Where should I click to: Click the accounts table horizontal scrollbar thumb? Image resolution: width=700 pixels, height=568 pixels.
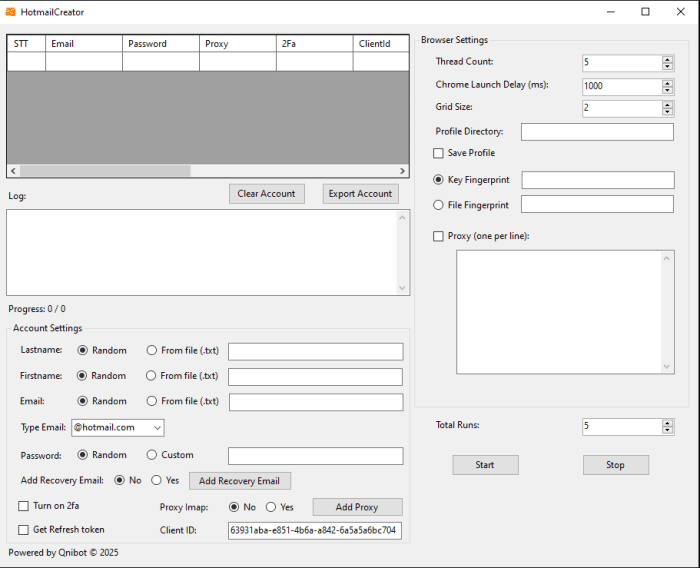point(105,171)
